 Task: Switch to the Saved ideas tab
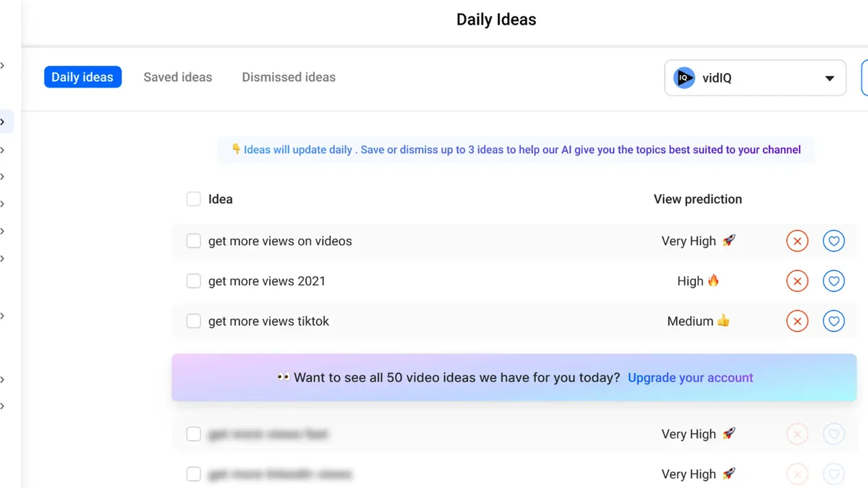coord(177,77)
